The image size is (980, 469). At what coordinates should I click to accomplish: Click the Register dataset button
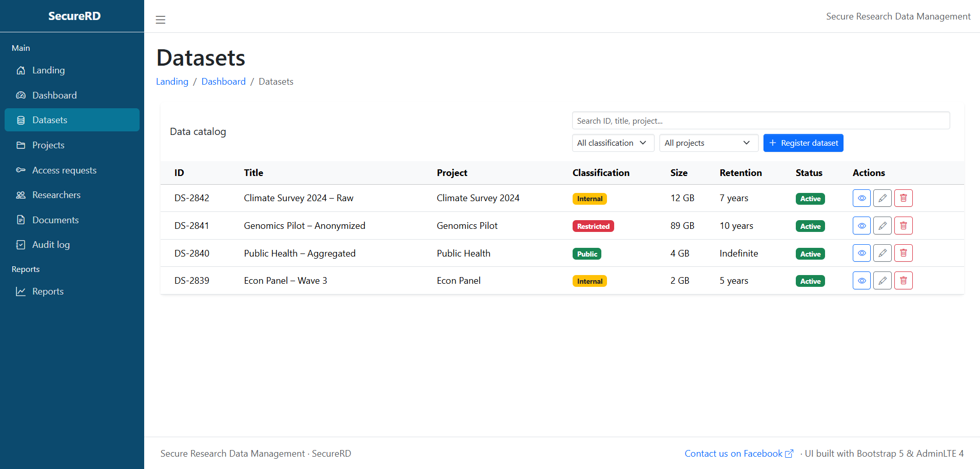point(803,143)
